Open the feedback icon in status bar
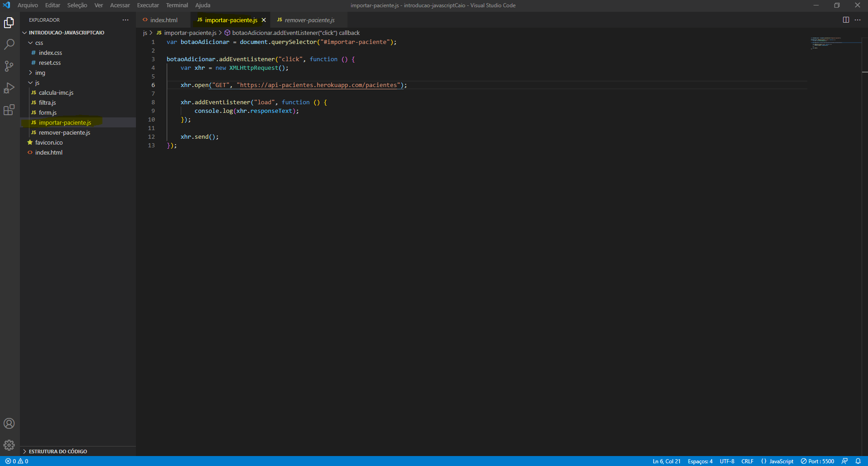Image resolution: width=868 pixels, height=466 pixels. pyautogui.click(x=845, y=461)
